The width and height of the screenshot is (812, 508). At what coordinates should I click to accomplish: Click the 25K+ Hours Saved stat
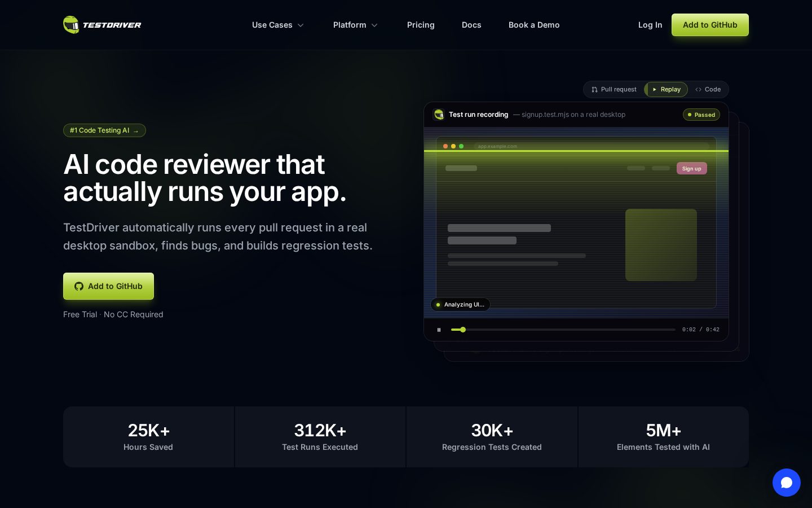coord(148,437)
